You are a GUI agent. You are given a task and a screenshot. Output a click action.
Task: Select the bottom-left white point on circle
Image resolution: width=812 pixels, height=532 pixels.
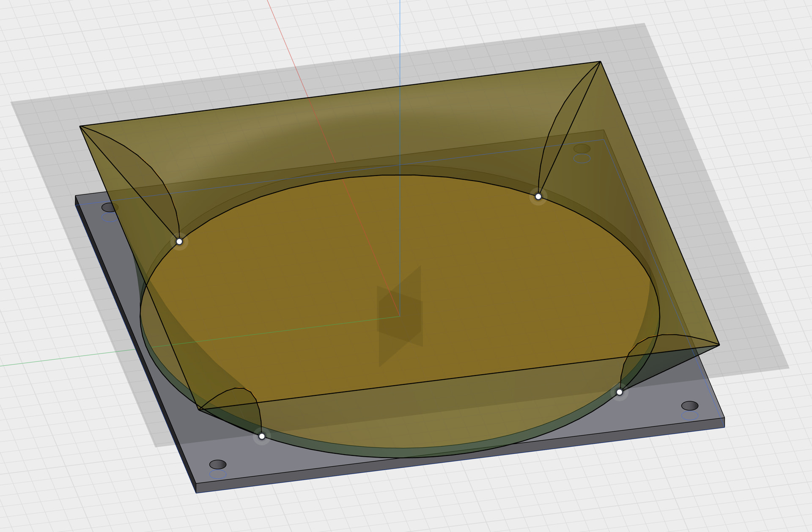[x=262, y=436]
